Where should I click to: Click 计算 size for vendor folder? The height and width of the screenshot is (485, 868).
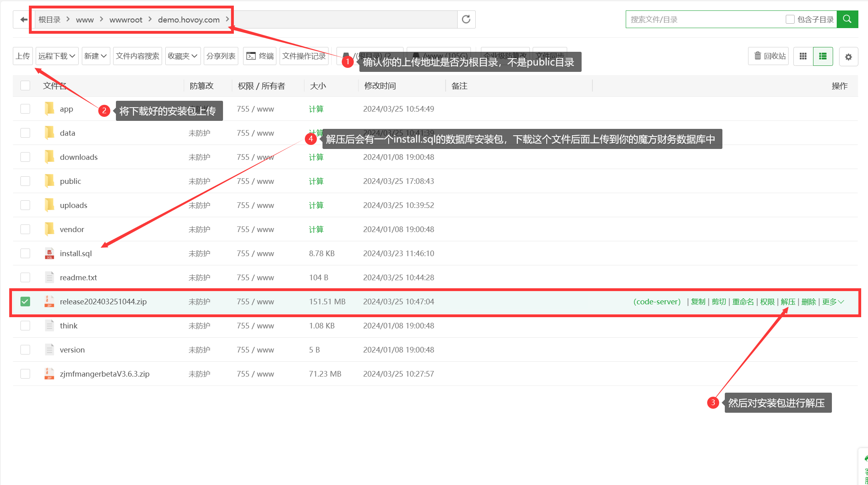tap(316, 229)
